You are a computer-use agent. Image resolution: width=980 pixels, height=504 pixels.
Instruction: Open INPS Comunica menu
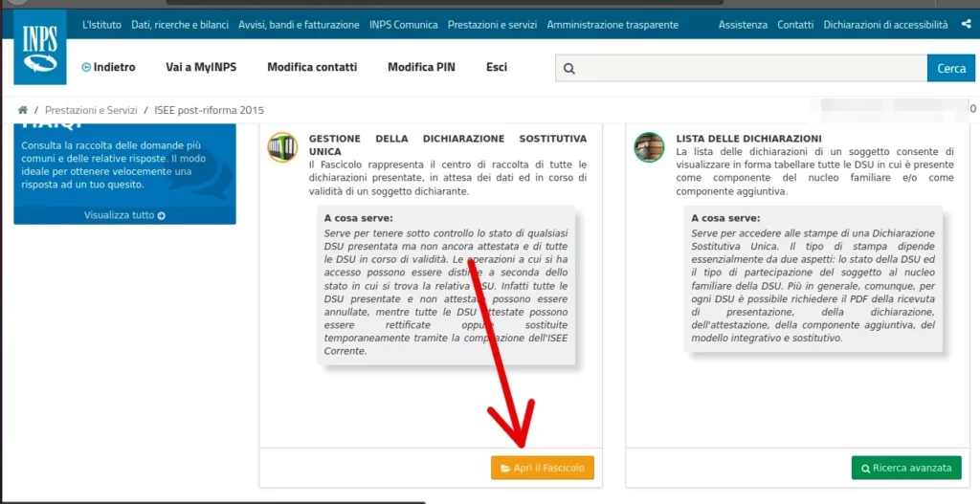(x=403, y=25)
